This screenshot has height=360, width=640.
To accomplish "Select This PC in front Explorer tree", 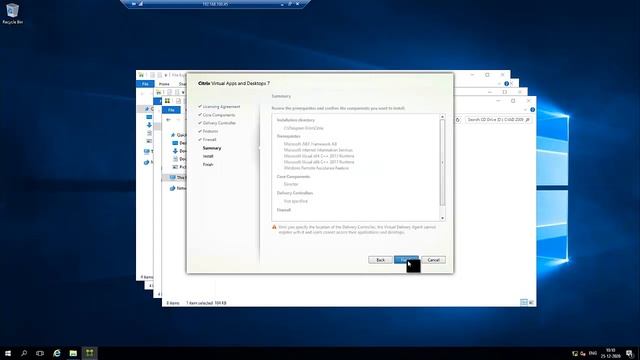I will 178,178.
